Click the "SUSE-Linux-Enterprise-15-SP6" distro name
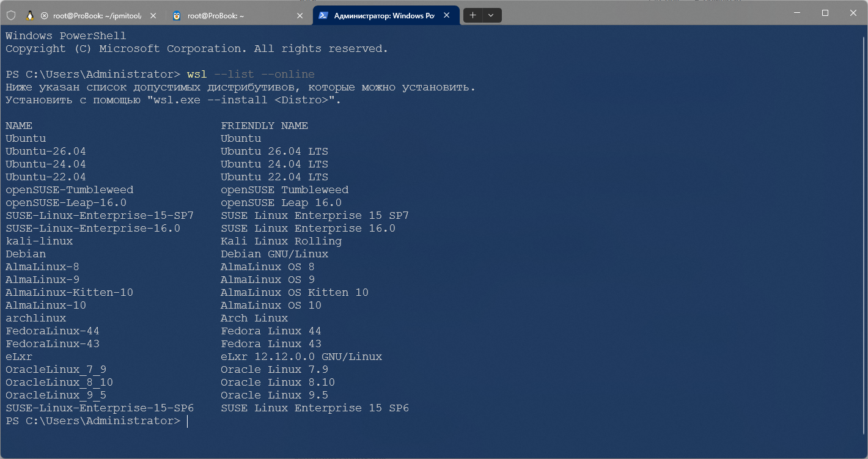Viewport: 868px width, 459px height. click(x=100, y=408)
